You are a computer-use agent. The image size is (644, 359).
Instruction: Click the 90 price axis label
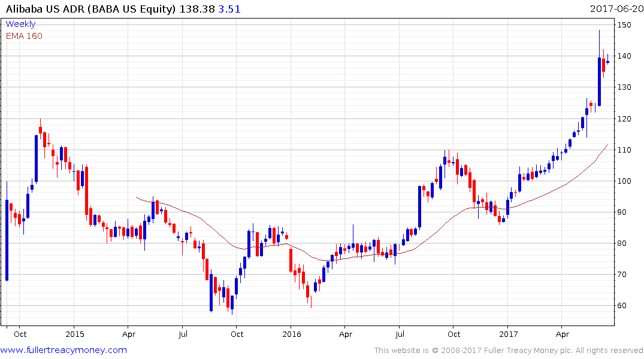pos(622,212)
